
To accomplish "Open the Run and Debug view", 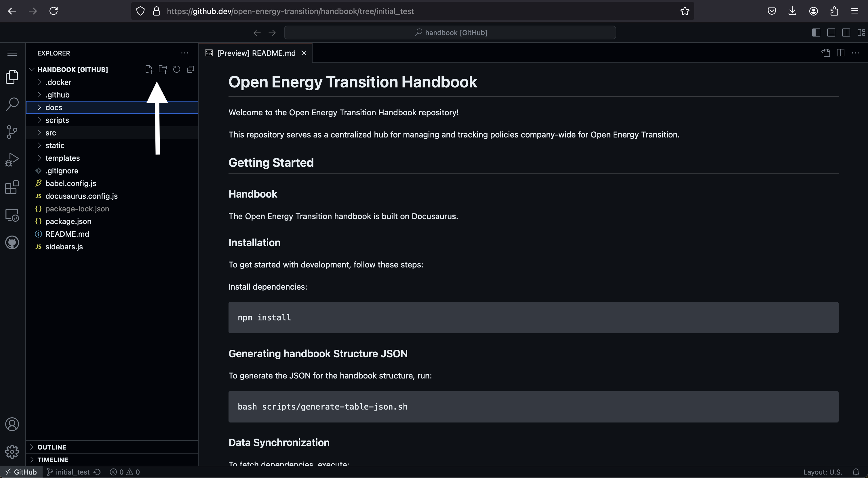I will tap(12, 160).
